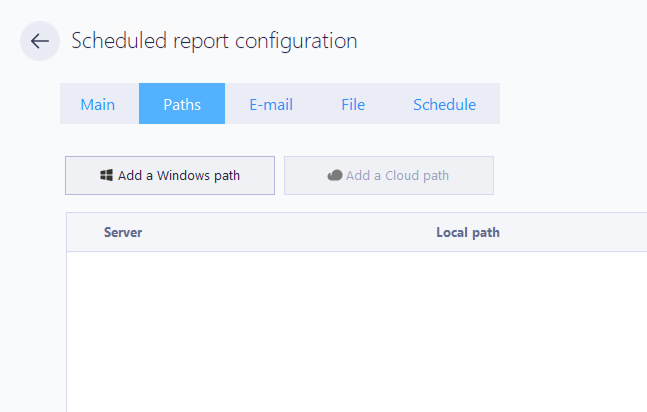Click the Scheduled report configuration title
Viewport: 647px width, 412px height.
coord(214,41)
